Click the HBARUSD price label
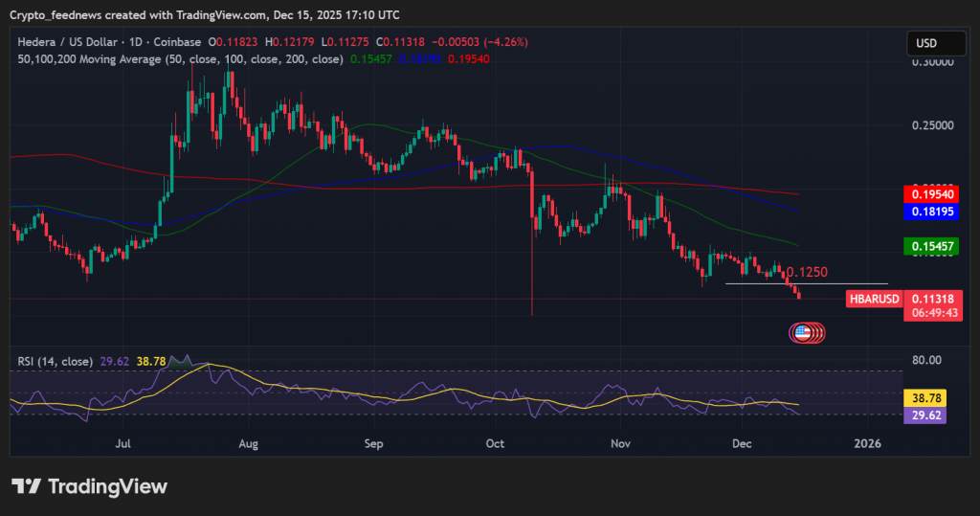Viewport: 980px width, 516px height. pos(875,299)
